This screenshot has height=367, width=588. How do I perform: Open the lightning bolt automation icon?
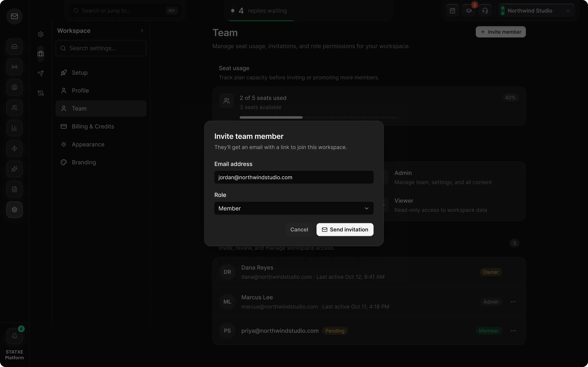[14, 149]
